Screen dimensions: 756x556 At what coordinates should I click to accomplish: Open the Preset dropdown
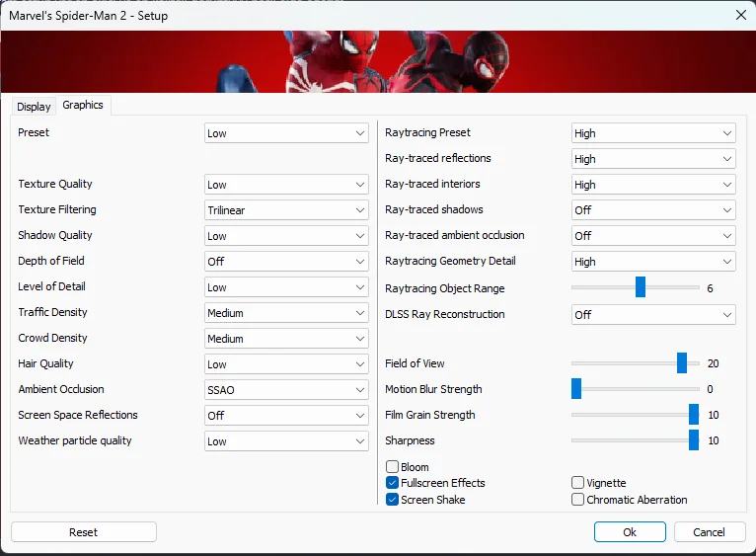click(x=286, y=133)
